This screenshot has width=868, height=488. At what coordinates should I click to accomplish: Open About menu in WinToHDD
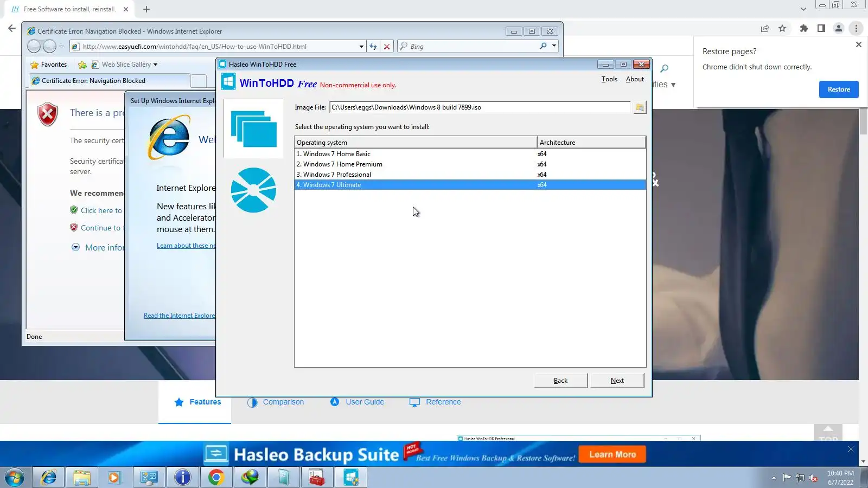coord(635,79)
